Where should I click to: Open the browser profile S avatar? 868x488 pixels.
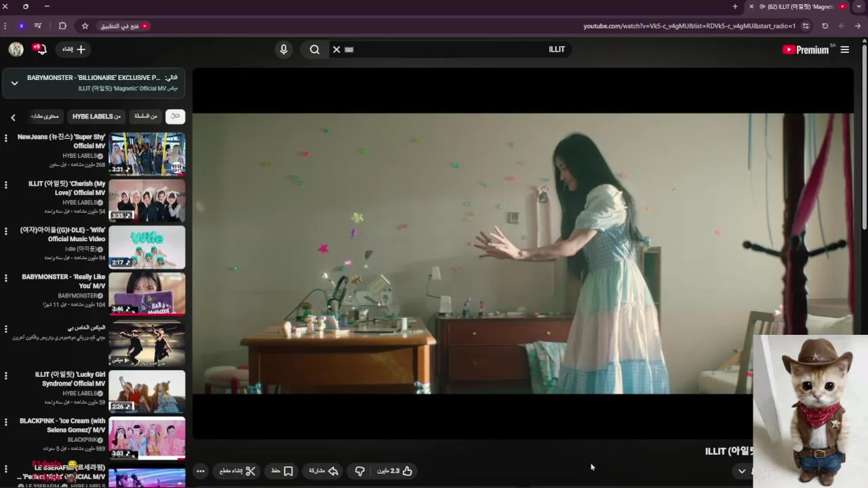tap(21, 26)
